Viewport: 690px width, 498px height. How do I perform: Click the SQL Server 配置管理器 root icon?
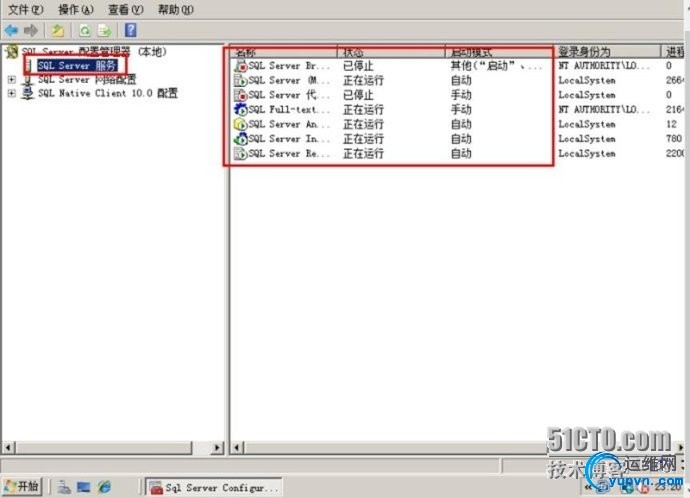(12, 52)
